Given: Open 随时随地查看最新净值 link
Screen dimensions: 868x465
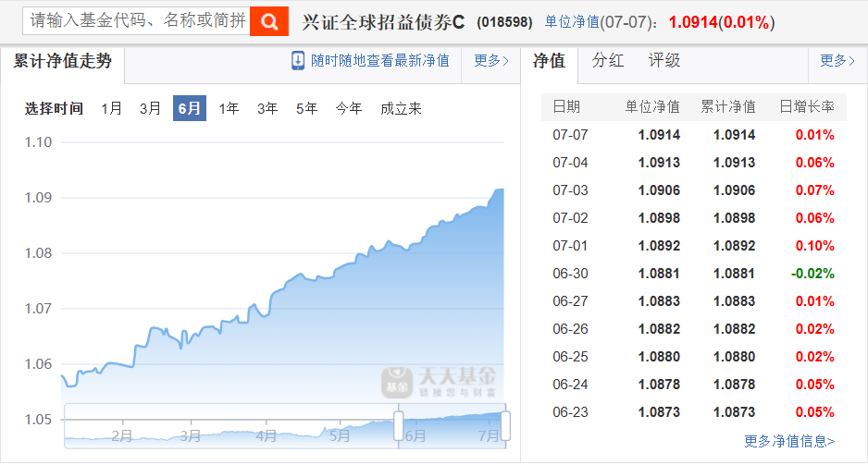Looking at the screenshot, I should tap(379, 60).
